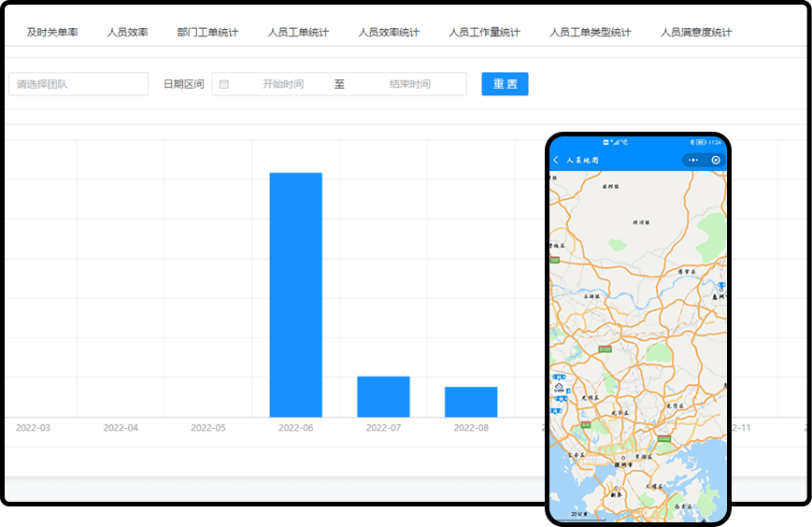Open the 人员满意度统计 tab
Screen dimensions: 812x527
[x=696, y=32]
